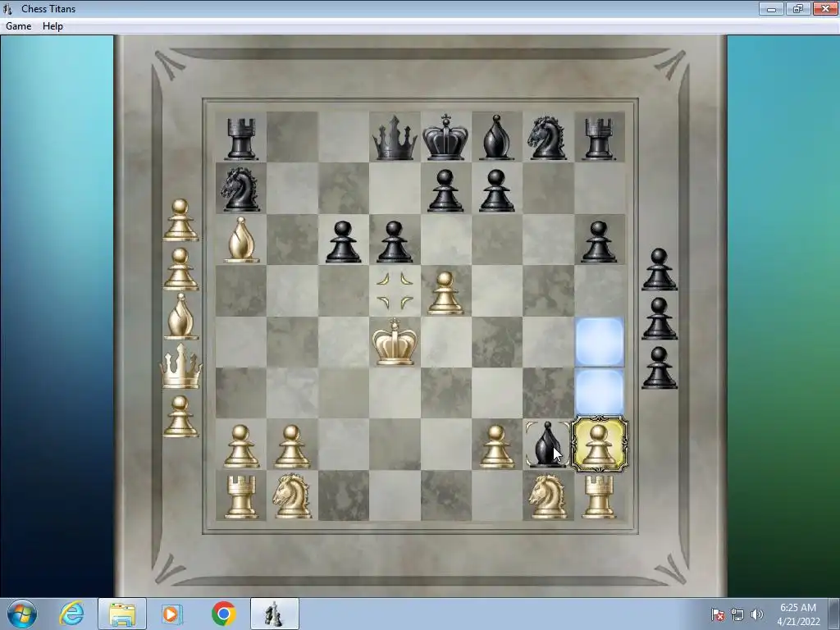The image size is (840, 630).
Task: Open Windows Explorer from the taskbar
Action: click(x=122, y=614)
